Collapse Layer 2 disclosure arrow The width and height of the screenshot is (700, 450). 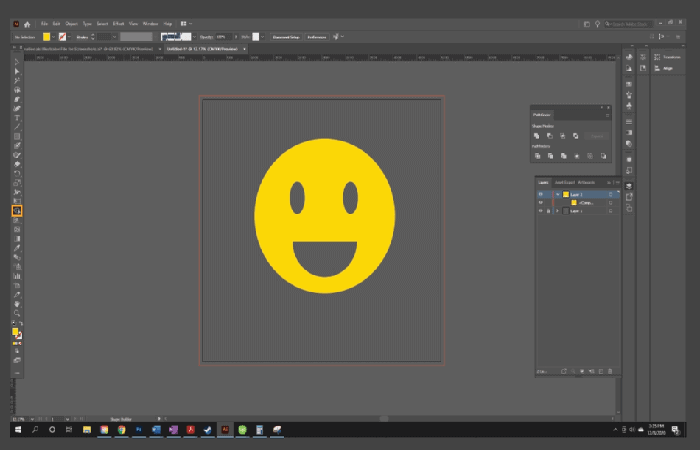click(558, 195)
